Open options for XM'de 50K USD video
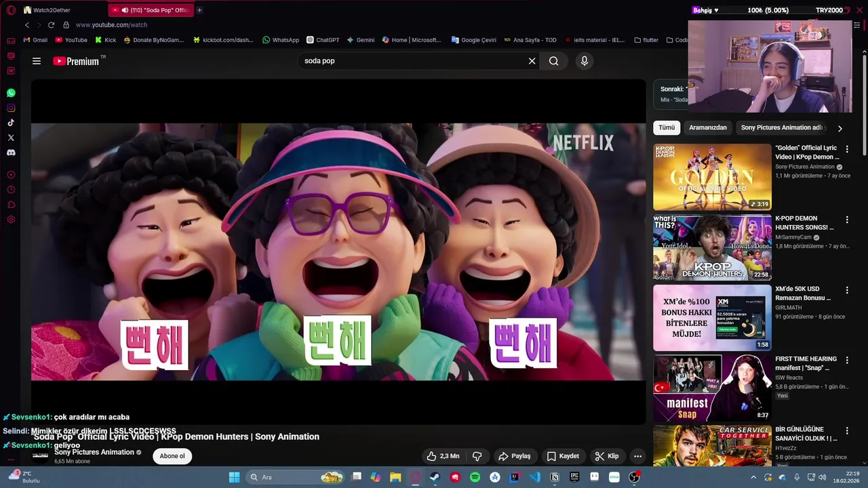The height and width of the screenshot is (488, 868). [x=847, y=290]
